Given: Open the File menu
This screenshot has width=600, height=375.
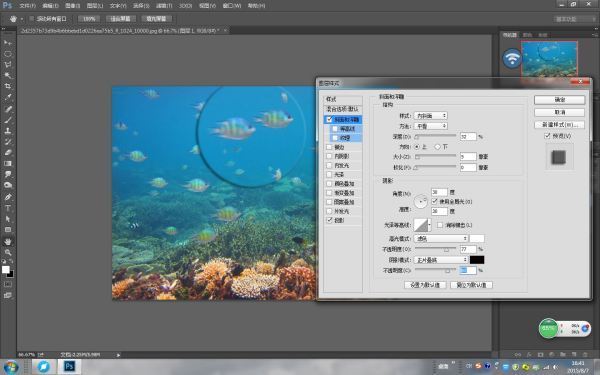Looking at the screenshot, I should pyautogui.click(x=28, y=6).
